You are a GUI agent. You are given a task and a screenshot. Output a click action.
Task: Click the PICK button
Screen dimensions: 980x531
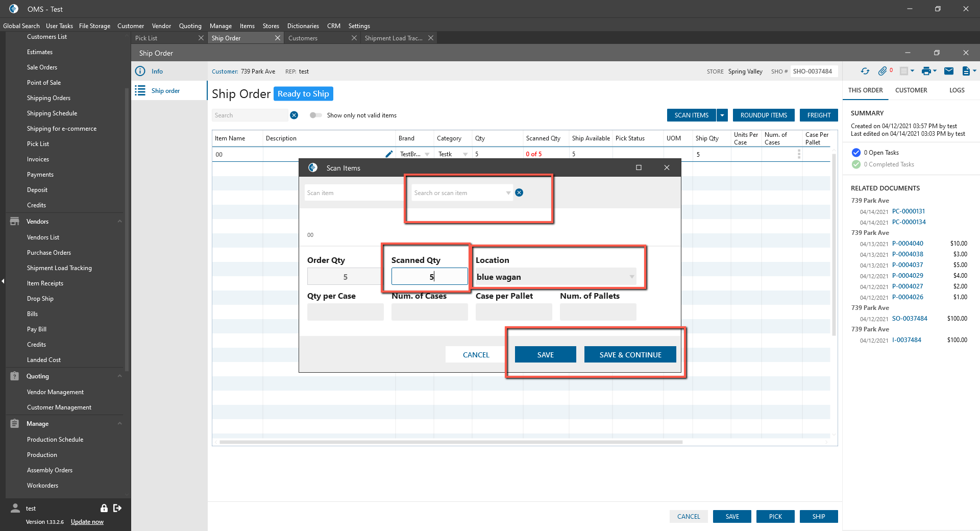pyautogui.click(x=775, y=517)
